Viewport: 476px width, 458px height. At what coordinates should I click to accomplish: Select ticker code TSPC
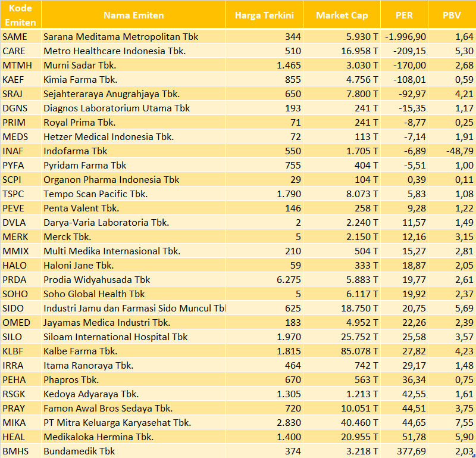(x=13, y=194)
